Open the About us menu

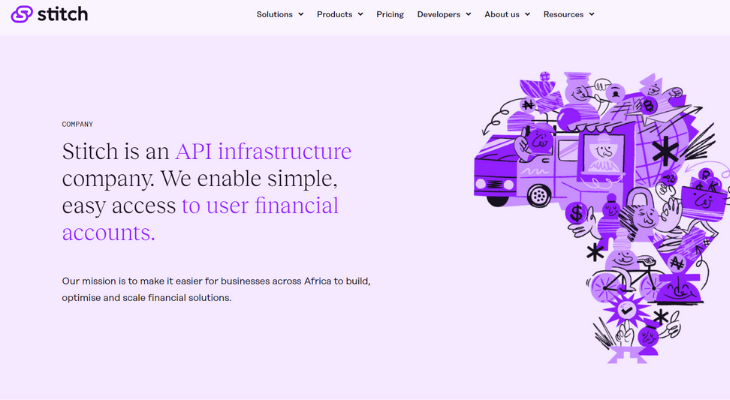tap(502, 14)
